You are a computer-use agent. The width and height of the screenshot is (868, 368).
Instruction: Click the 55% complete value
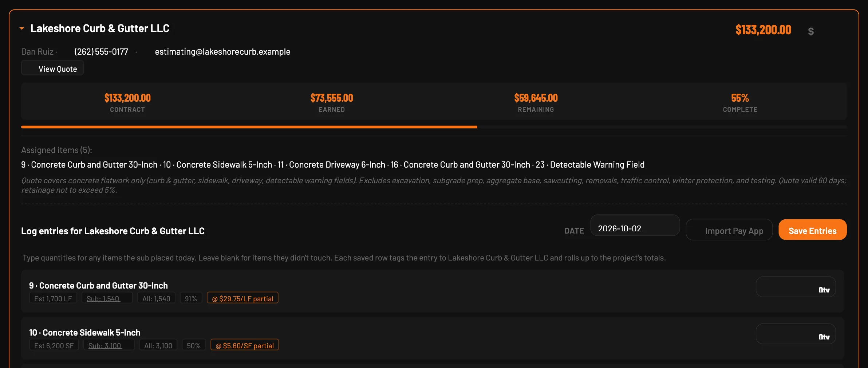[x=740, y=98]
